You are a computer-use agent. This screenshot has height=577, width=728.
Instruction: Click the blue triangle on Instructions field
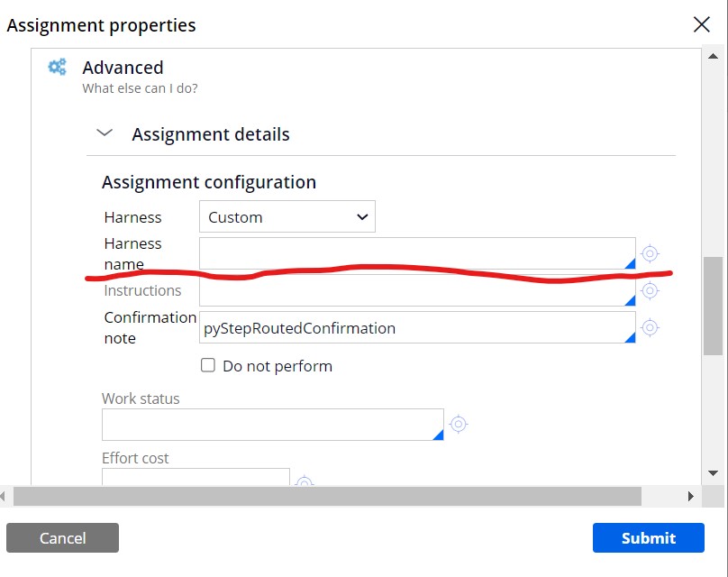click(631, 301)
